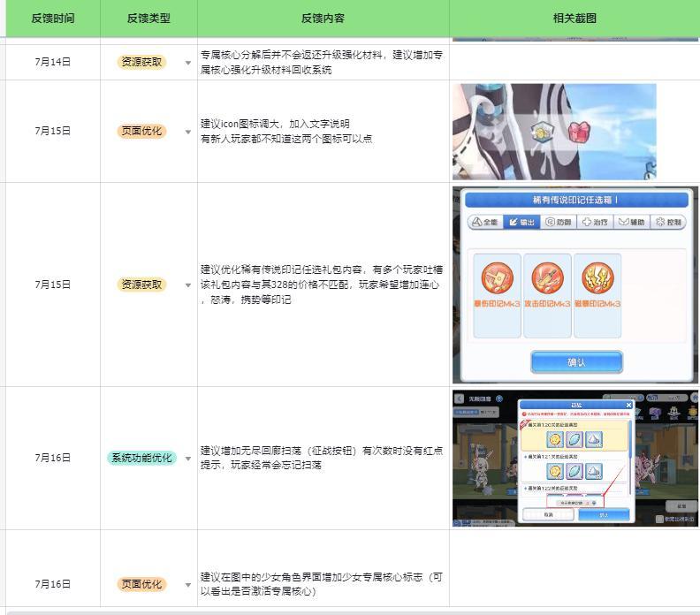The width and height of the screenshot is (700, 615).
Task: Click the 反馈内容 column header
Action: (x=323, y=18)
